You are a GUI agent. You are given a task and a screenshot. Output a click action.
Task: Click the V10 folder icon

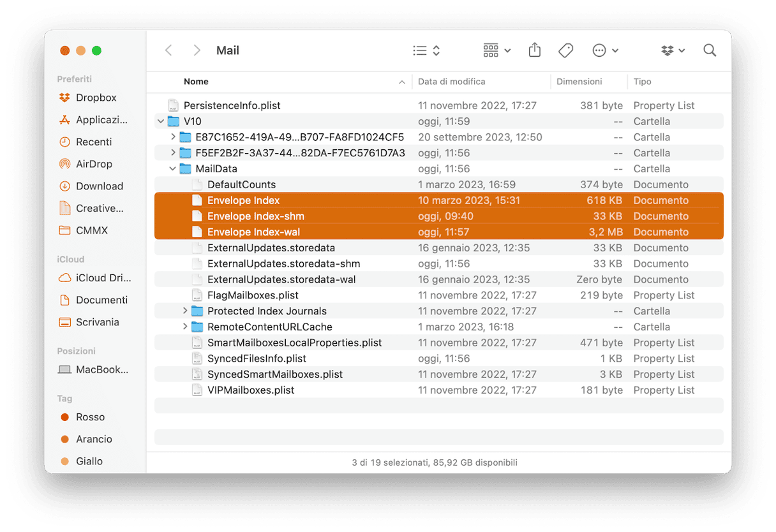[x=174, y=121]
